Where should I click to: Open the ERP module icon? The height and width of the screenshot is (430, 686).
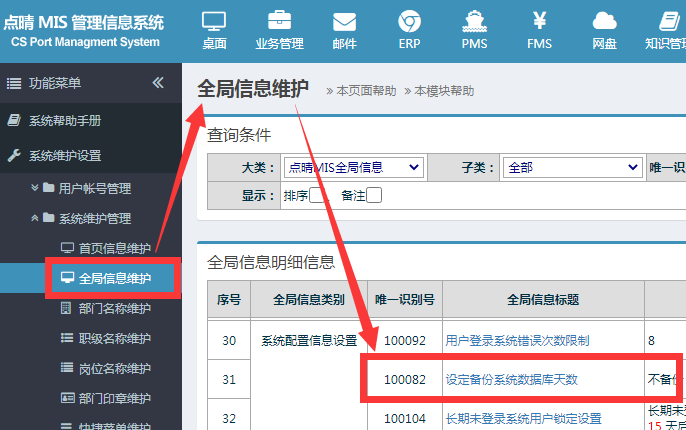[409, 29]
